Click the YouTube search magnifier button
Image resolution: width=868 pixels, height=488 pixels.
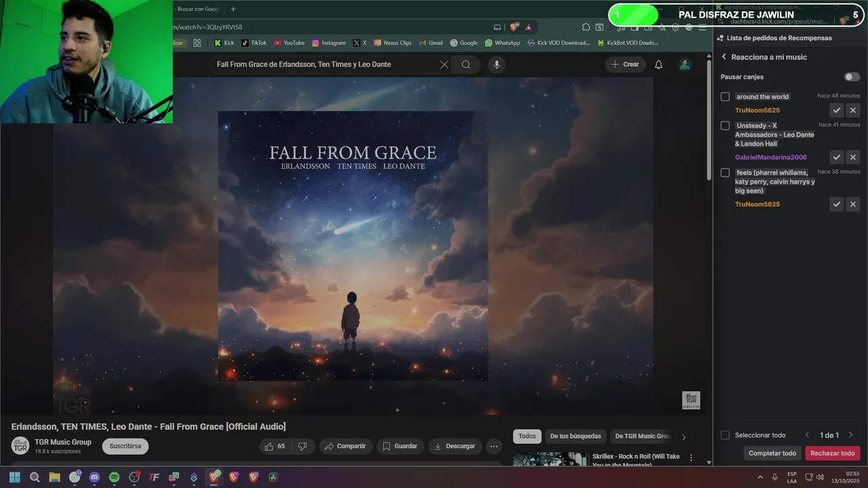[x=466, y=64]
